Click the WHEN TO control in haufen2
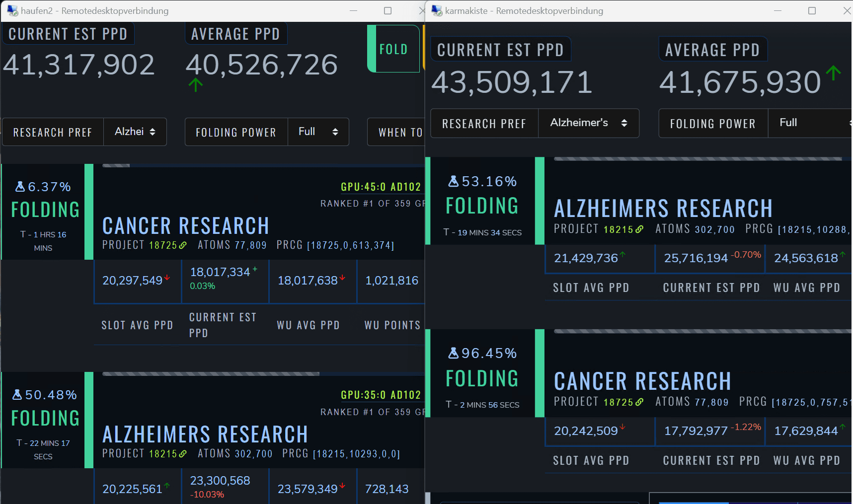The height and width of the screenshot is (504, 853). tap(396, 132)
